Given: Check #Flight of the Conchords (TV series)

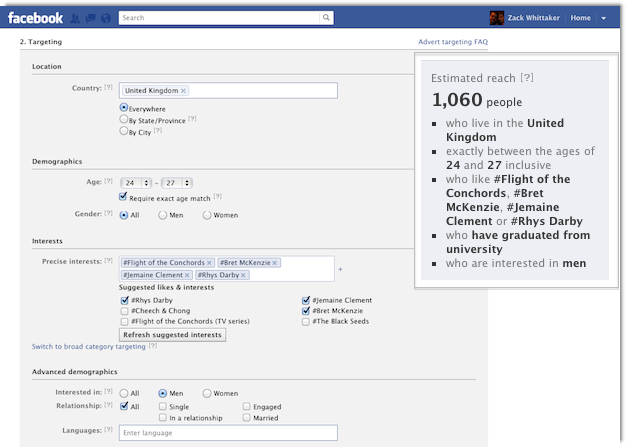Looking at the screenshot, I should pos(125,322).
